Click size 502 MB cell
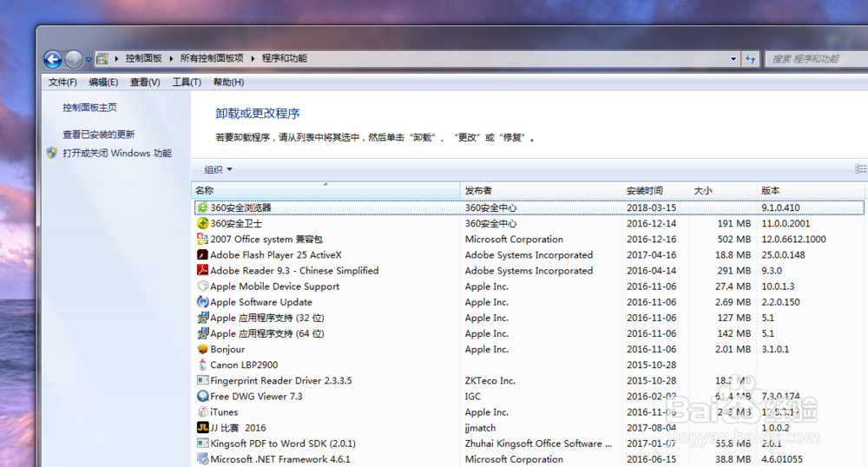 click(x=734, y=239)
